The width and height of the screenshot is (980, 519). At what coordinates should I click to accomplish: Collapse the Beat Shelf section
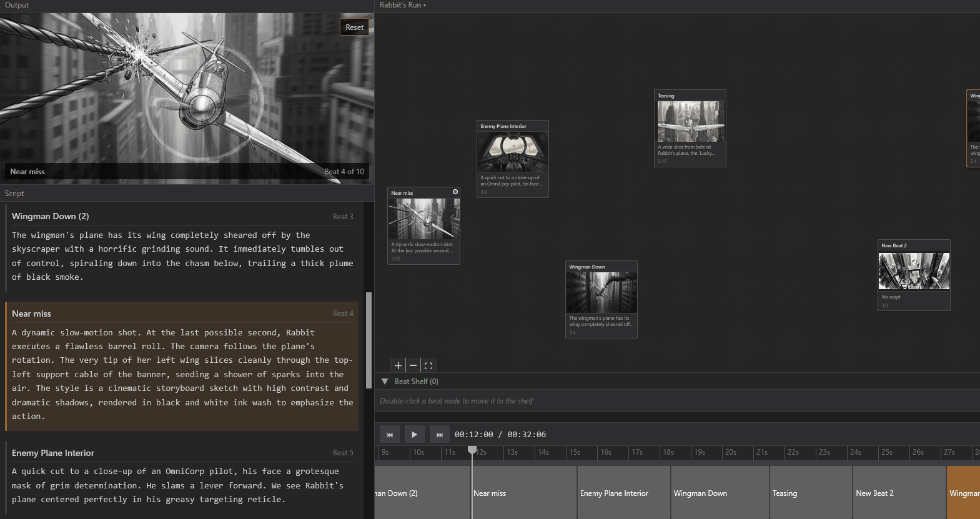385,382
